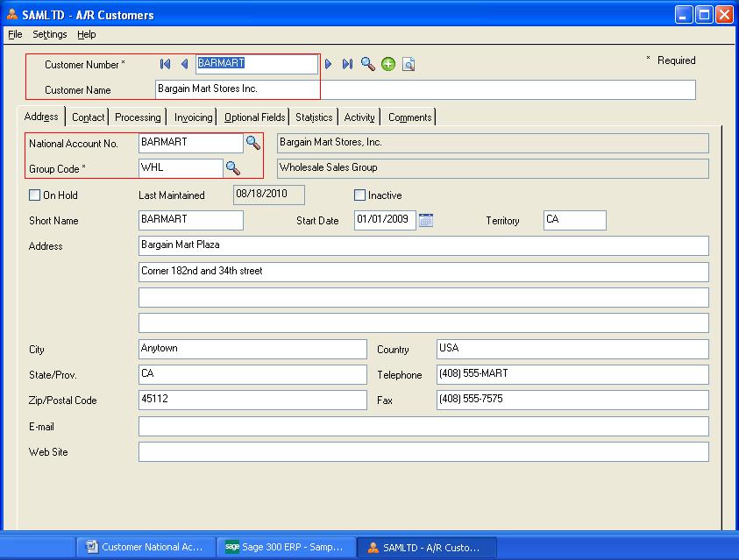Click SAMLTD - A/R Custo... taskbar button
This screenshot has height=560, width=739.
tap(426, 547)
